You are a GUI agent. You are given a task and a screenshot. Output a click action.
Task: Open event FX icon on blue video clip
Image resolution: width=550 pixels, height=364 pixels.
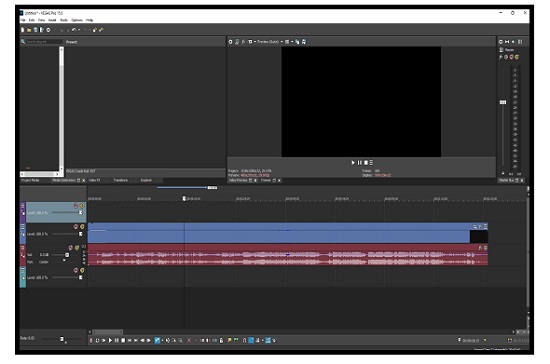(x=480, y=227)
